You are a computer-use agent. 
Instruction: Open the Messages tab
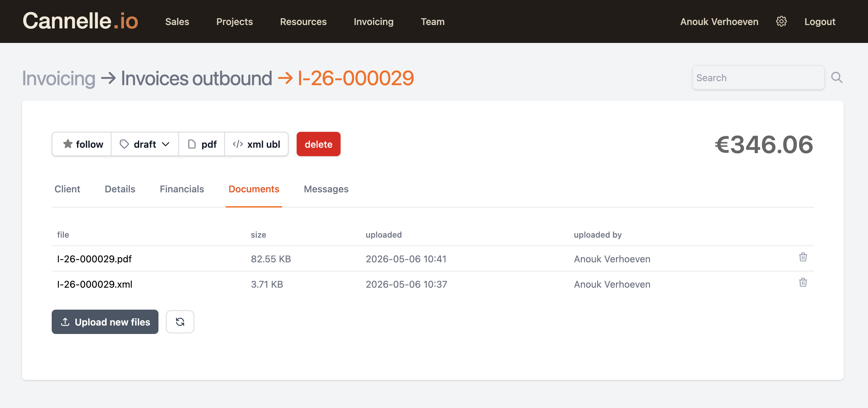click(326, 189)
